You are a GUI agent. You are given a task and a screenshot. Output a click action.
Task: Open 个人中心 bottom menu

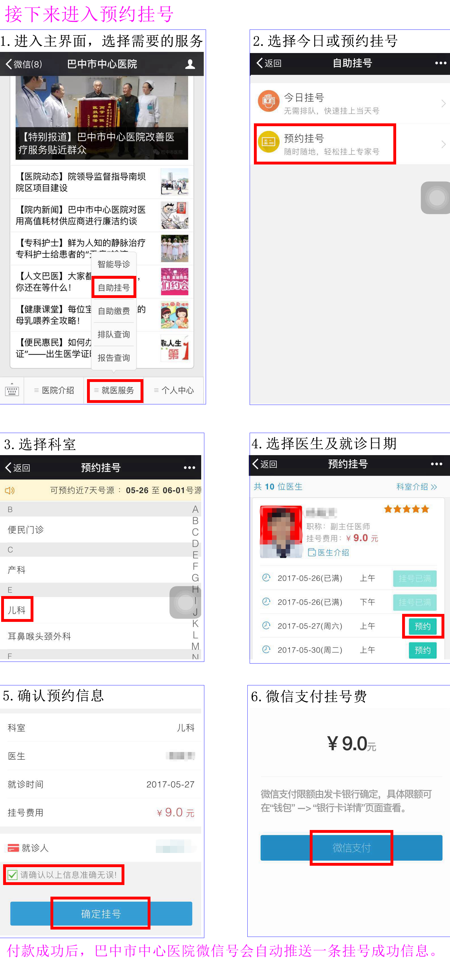(x=174, y=390)
